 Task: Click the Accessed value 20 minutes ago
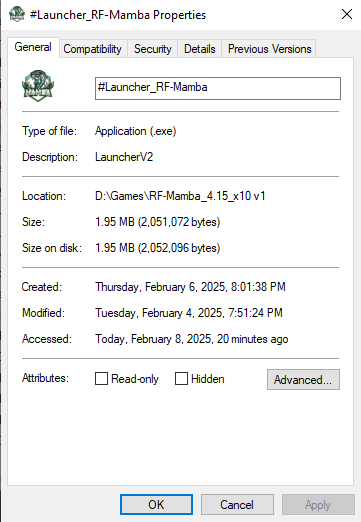192,339
